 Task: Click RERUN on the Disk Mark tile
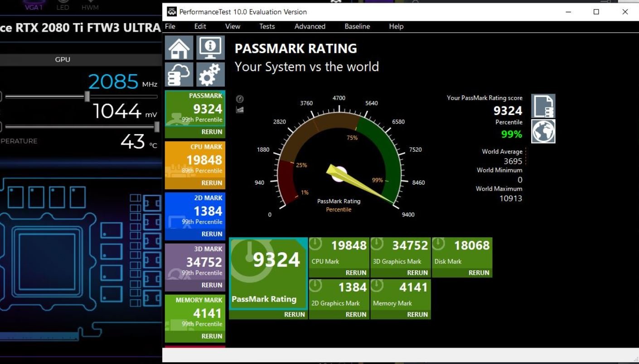pyautogui.click(x=479, y=273)
